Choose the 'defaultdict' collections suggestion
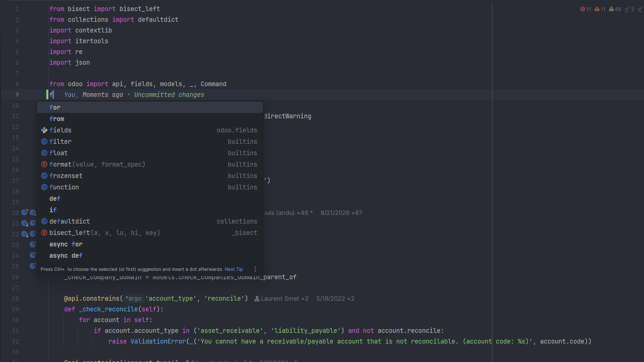Screen dimensions: 644x362 [x=150, y=221]
